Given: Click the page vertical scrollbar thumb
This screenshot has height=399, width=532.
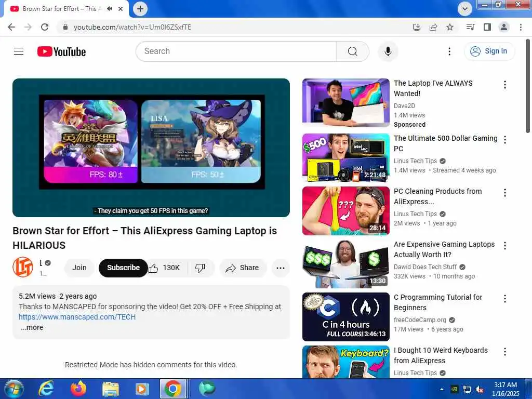Looking at the screenshot, I should (x=528, y=86).
